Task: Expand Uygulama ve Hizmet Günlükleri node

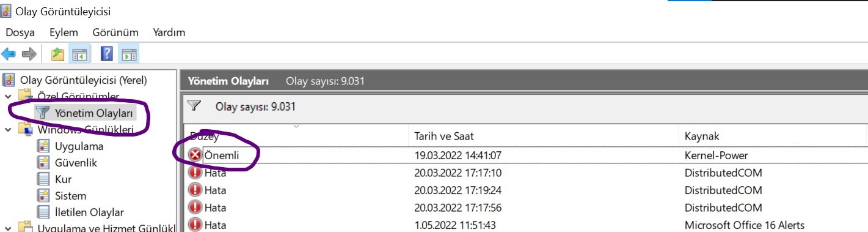Action: pos(8,228)
